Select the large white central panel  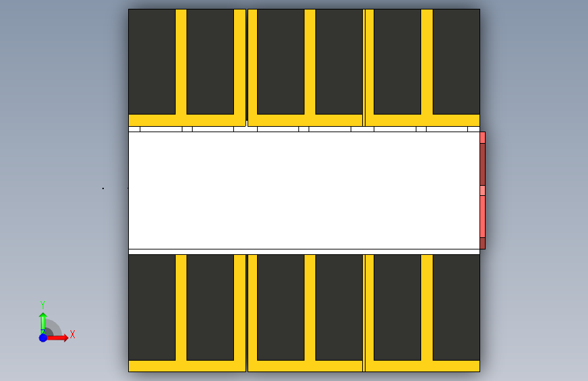(x=304, y=190)
